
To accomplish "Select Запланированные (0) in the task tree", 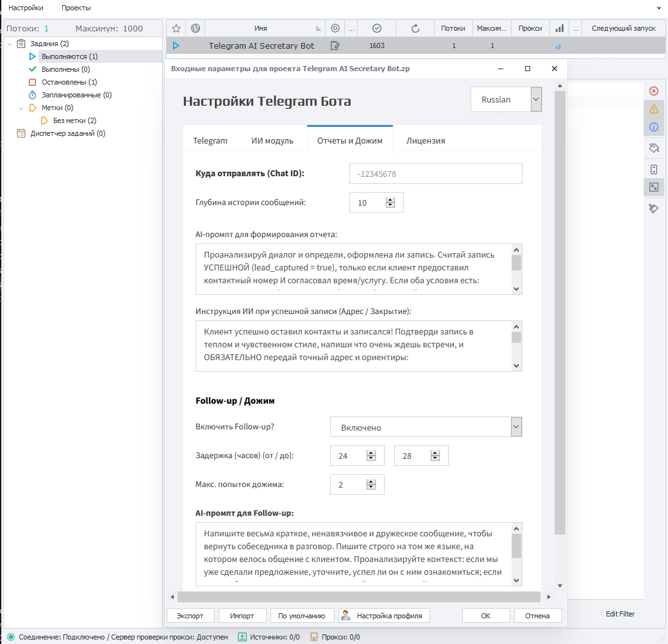I will click(x=76, y=95).
